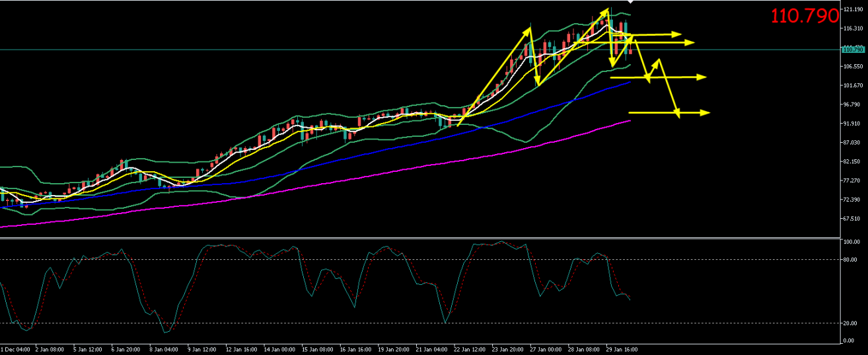Click the 121.190 price axis label

[x=851, y=9]
